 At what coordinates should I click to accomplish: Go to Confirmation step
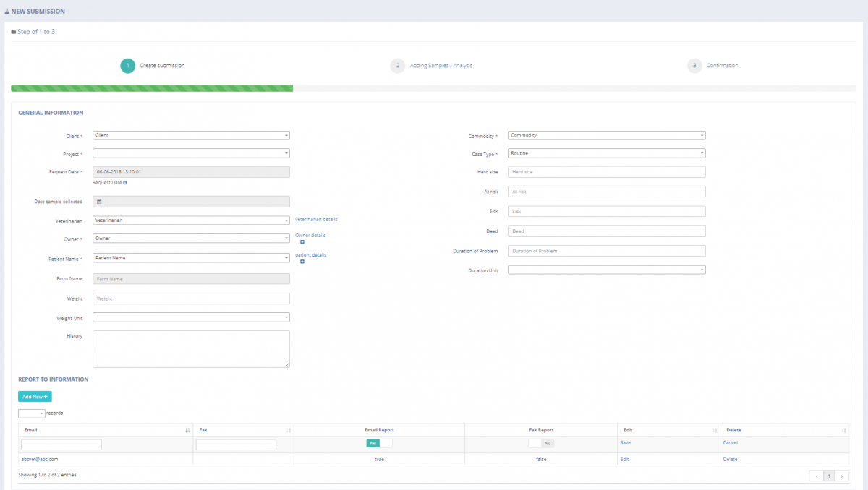click(x=723, y=66)
